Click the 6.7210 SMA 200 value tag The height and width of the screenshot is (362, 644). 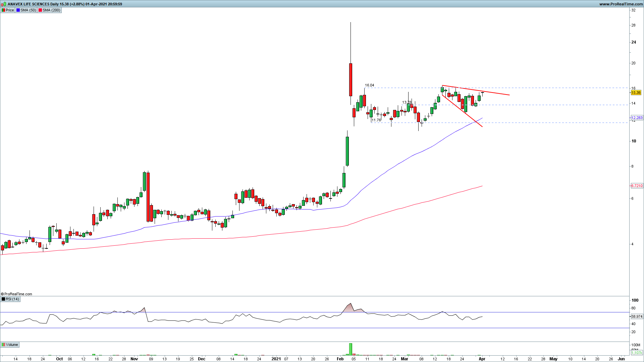[x=637, y=186]
